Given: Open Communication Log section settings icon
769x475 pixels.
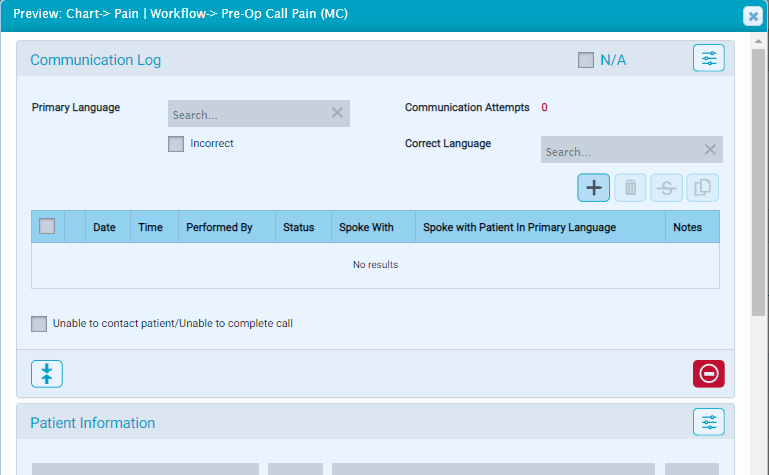Looking at the screenshot, I should (x=708, y=59).
